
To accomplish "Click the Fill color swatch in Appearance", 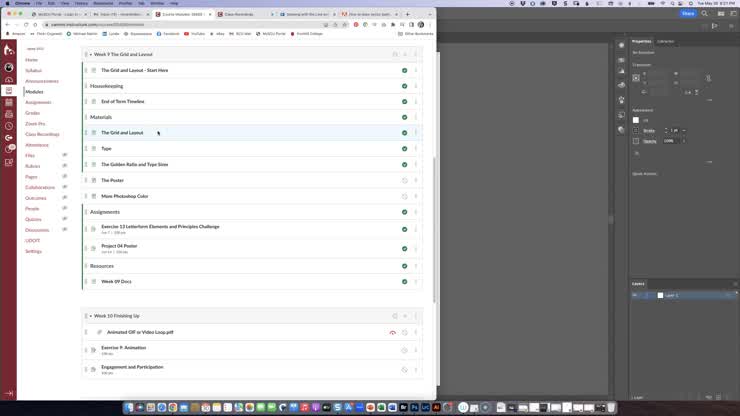I will tap(636, 120).
